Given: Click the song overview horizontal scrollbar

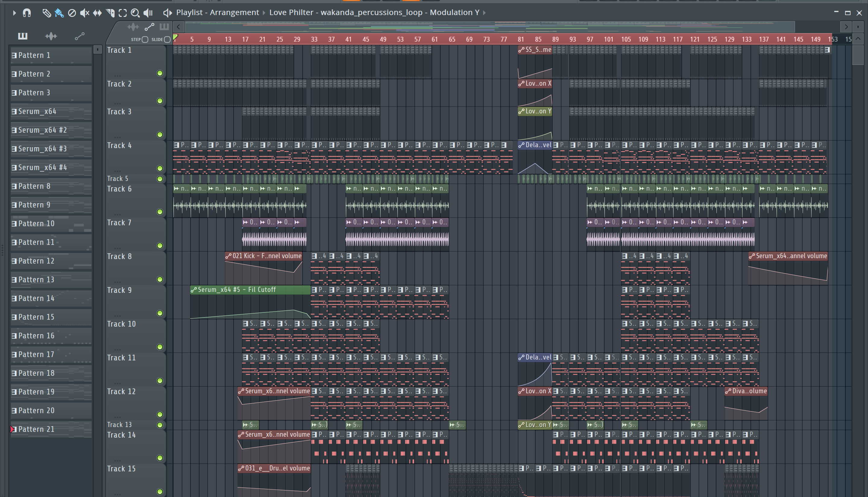Looking at the screenshot, I should (490, 27).
